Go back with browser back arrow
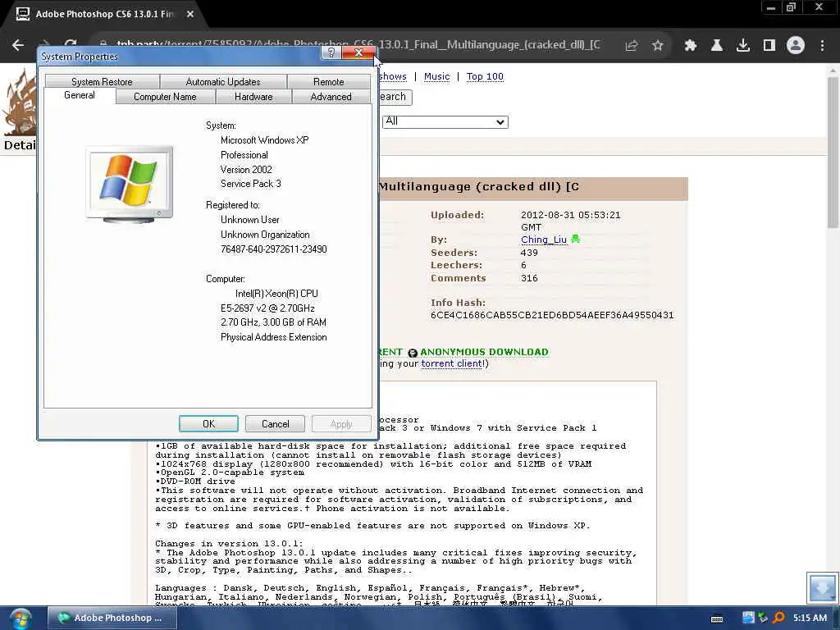Image resolution: width=840 pixels, height=630 pixels. point(18,46)
